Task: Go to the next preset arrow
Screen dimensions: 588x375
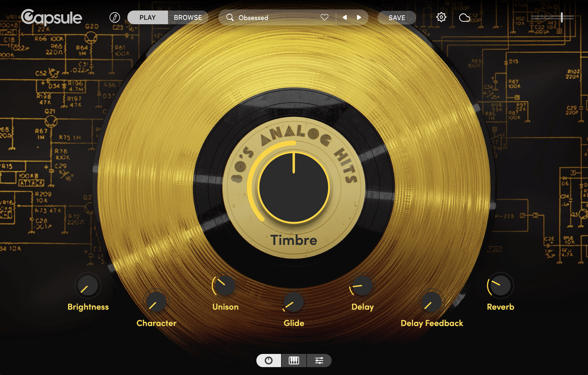Action: pyautogui.click(x=359, y=17)
